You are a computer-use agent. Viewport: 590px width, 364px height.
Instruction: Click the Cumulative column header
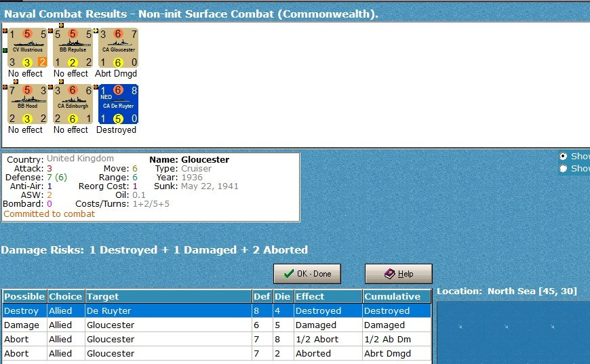pos(397,296)
